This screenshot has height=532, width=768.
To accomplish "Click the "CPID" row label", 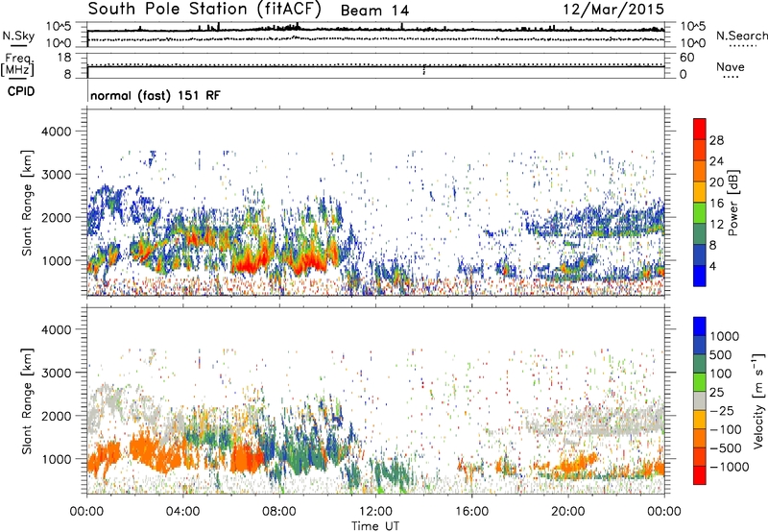I will click(21, 91).
